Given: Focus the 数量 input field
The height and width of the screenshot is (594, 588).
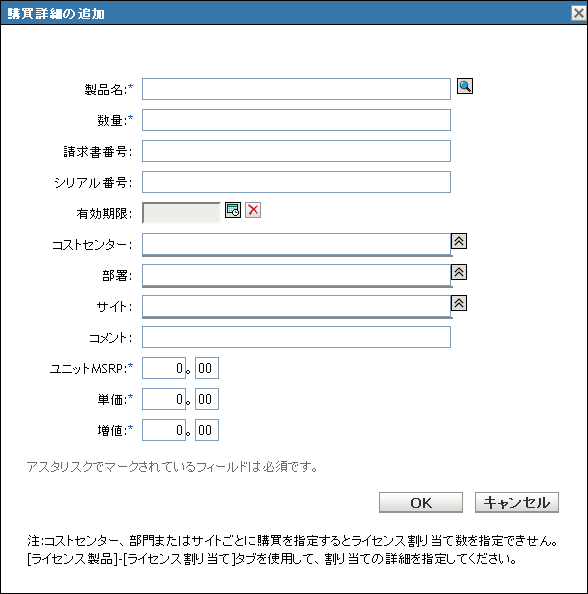Looking at the screenshot, I should (x=296, y=120).
